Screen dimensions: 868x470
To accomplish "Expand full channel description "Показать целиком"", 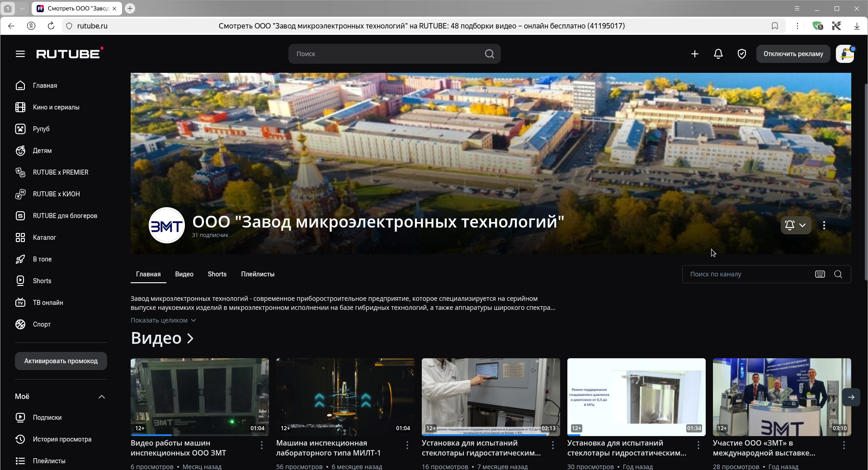I will click(x=163, y=320).
